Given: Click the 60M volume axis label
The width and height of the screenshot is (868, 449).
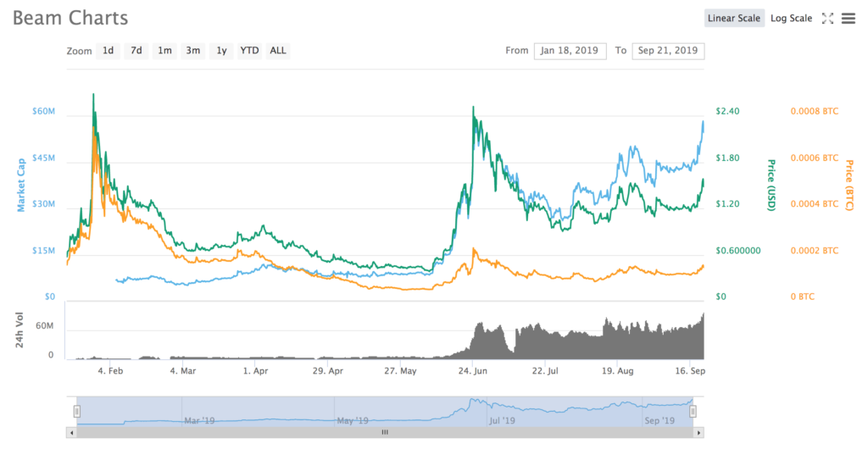Looking at the screenshot, I should coord(45,326).
